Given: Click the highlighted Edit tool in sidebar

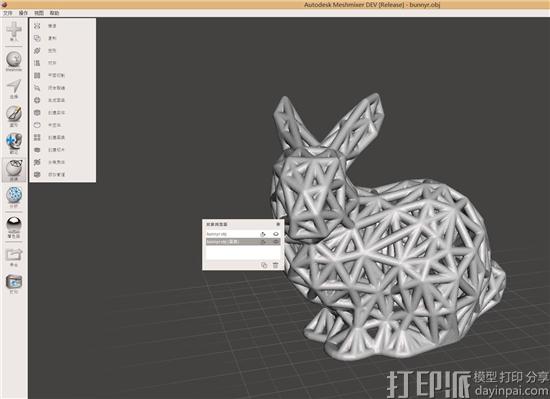Looking at the screenshot, I should [x=14, y=170].
